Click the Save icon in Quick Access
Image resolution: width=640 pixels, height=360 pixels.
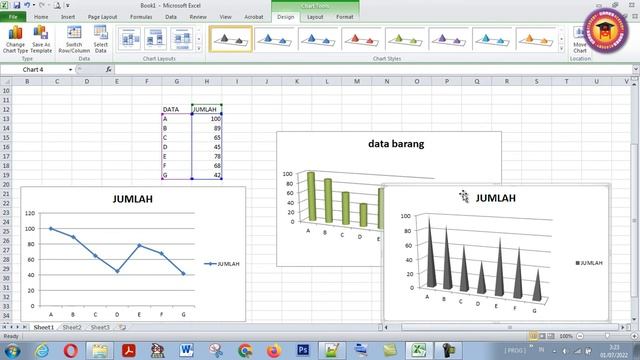click(17, 5)
